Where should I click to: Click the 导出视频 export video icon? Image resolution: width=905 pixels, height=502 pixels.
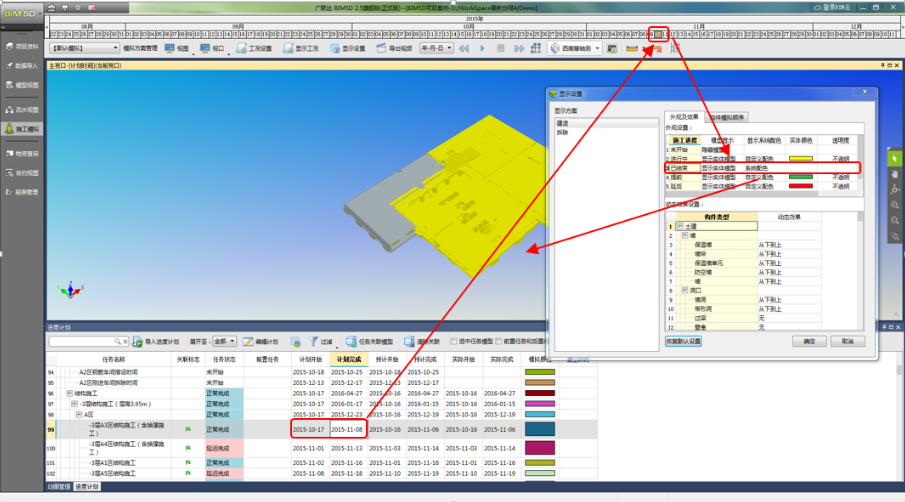pos(381,48)
